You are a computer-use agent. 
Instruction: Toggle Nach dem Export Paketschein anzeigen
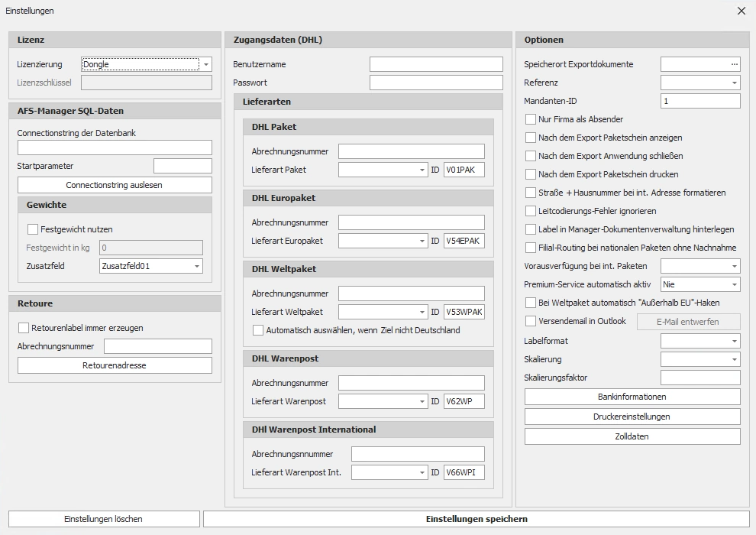[x=531, y=138]
